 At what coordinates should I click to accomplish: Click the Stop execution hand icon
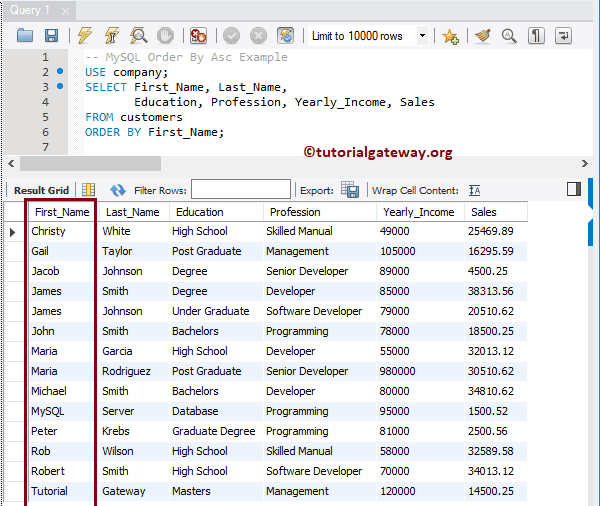(166, 36)
